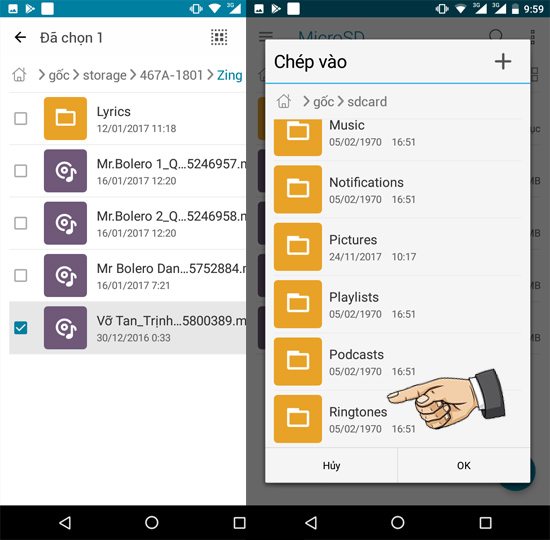Viewport: 550px width, 540px height.
Task: Select the Playlists folder label
Action: tap(354, 297)
